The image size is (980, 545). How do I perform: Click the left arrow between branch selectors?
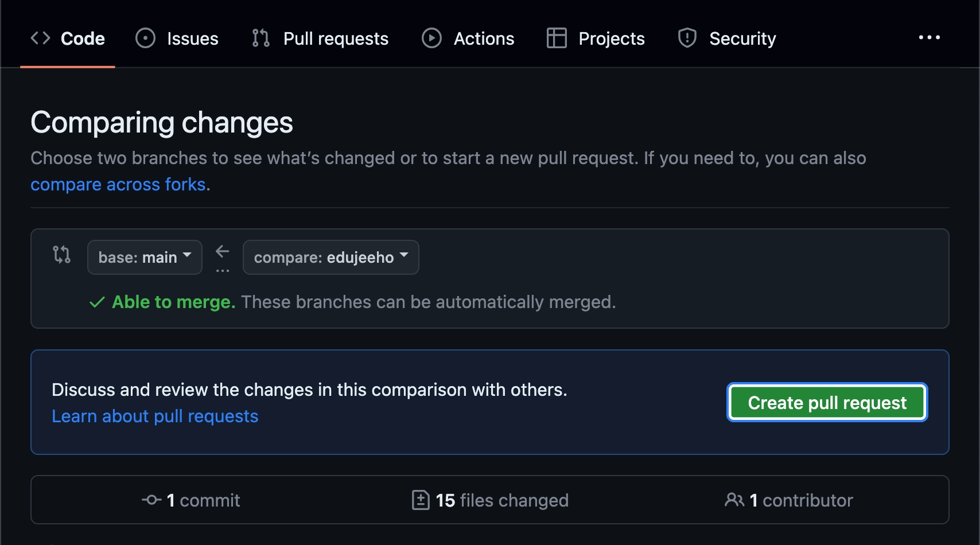coord(223,251)
